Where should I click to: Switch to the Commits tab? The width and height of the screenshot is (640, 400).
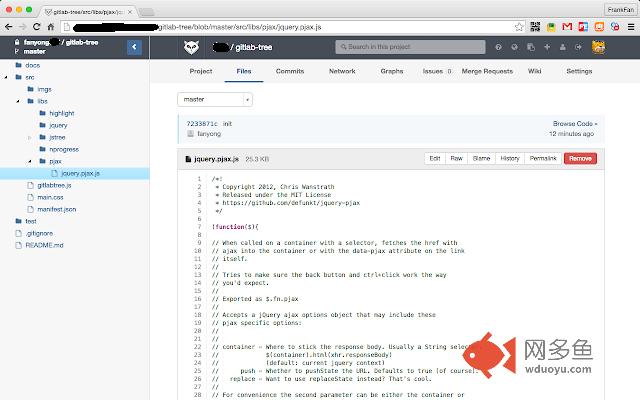[290, 72]
